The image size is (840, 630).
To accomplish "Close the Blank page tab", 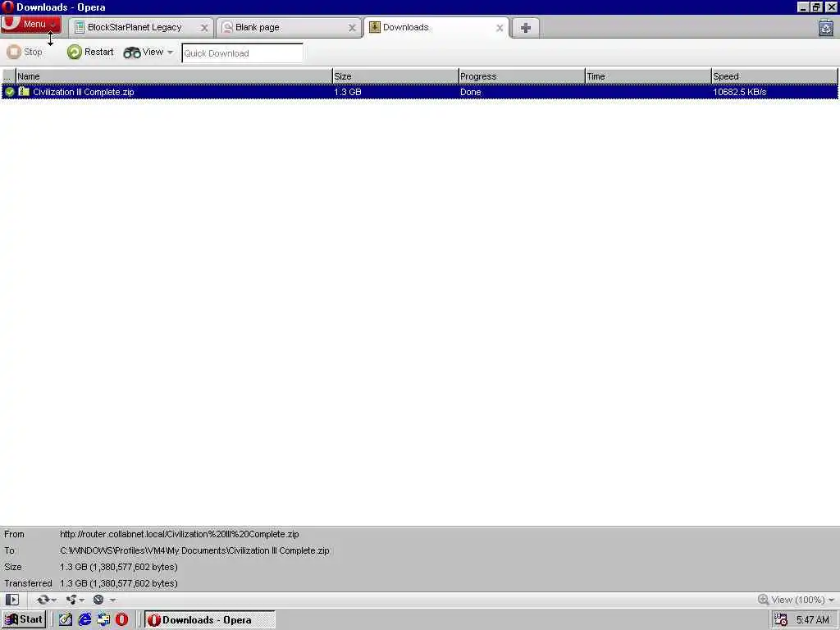I will [x=352, y=28].
